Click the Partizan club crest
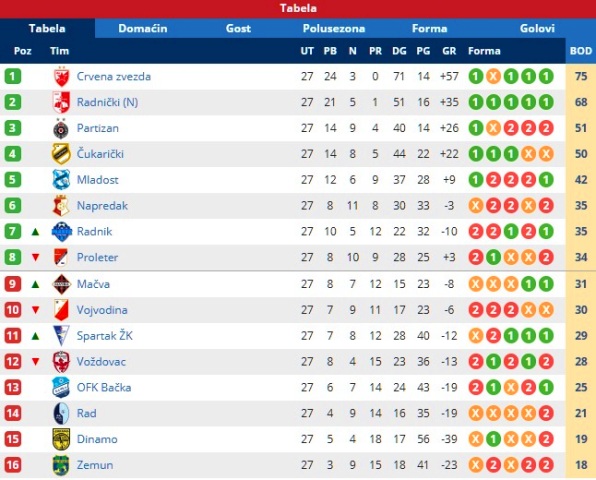 pyautogui.click(x=61, y=128)
